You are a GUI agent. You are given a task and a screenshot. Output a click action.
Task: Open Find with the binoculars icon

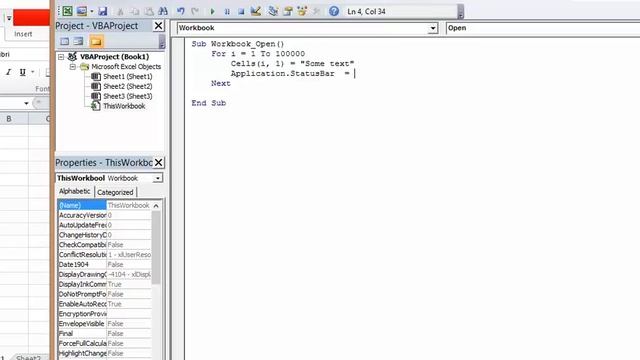coord(163,11)
